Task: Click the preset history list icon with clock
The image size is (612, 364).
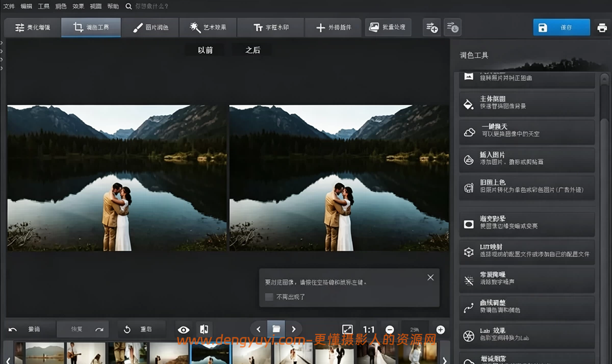Action: pos(452,28)
